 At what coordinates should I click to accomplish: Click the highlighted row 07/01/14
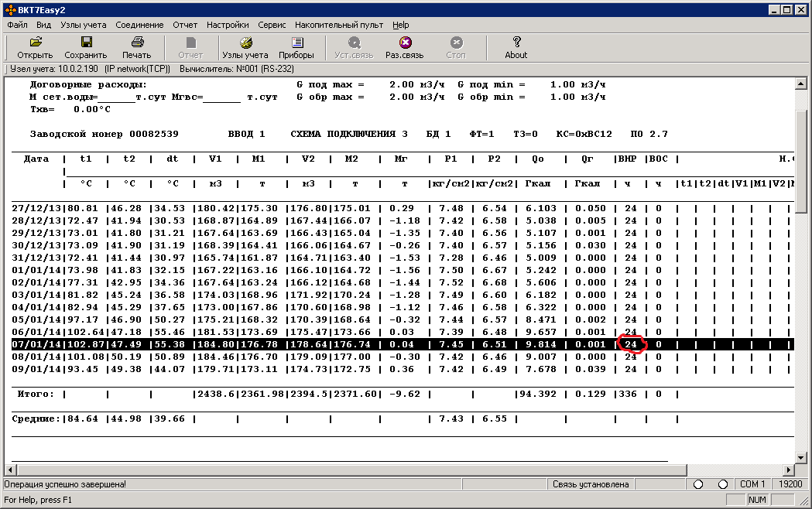pyautogui.click(x=403, y=344)
